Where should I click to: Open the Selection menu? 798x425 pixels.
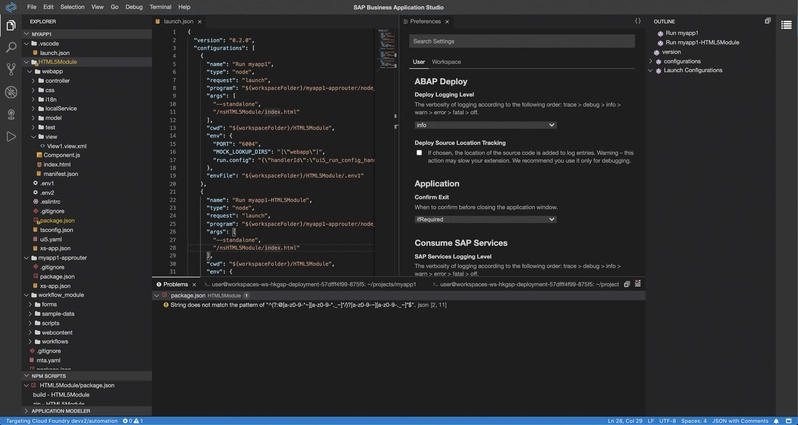pos(72,7)
